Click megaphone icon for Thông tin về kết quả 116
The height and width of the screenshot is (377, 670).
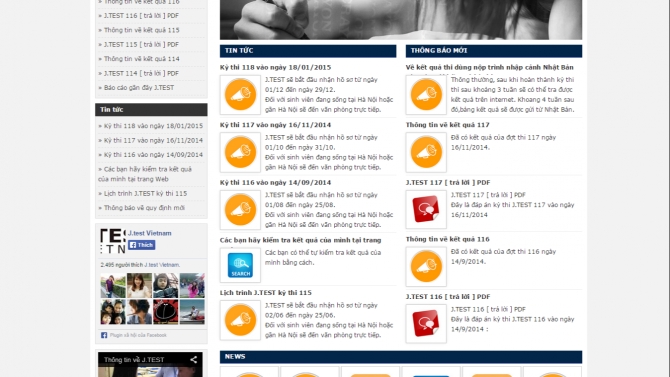pyautogui.click(x=426, y=267)
